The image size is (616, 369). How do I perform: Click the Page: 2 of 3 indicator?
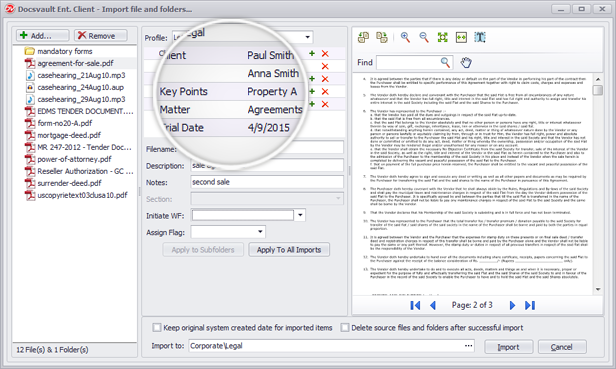(x=472, y=305)
